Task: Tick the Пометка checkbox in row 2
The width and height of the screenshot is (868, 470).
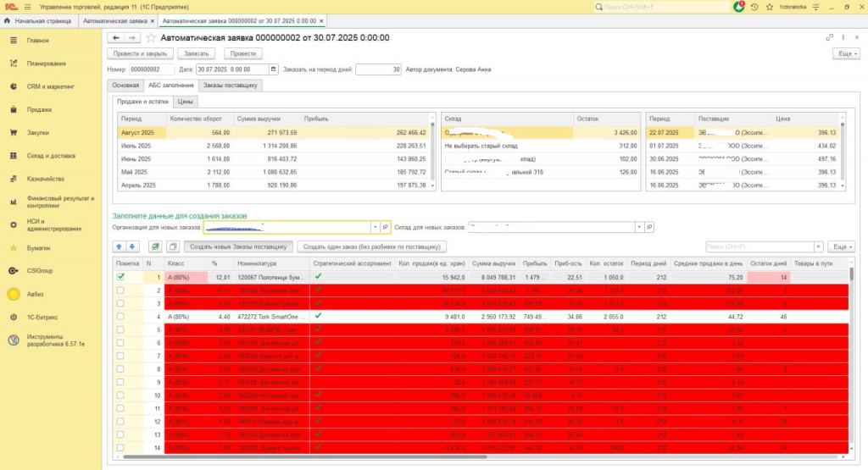Action: [x=120, y=290]
